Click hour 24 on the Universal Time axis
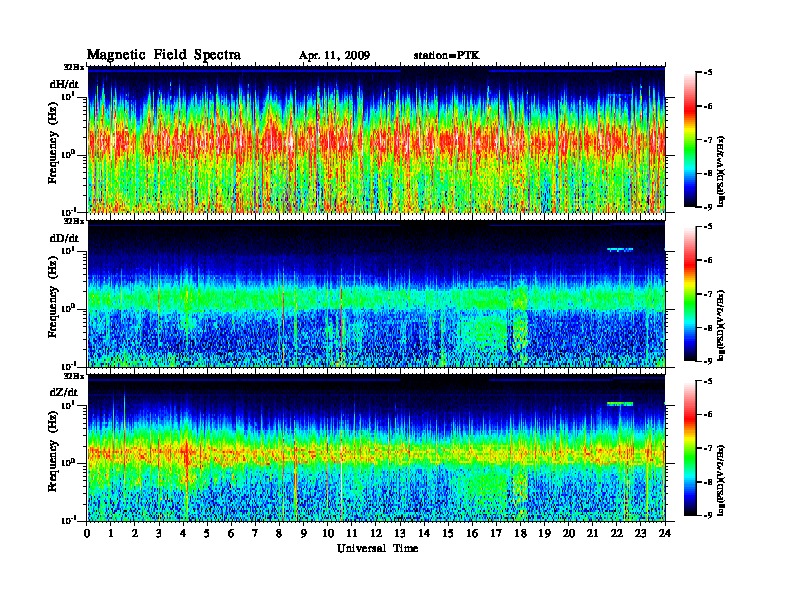This screenshot has height=612, width=792. tap(665, 534)
